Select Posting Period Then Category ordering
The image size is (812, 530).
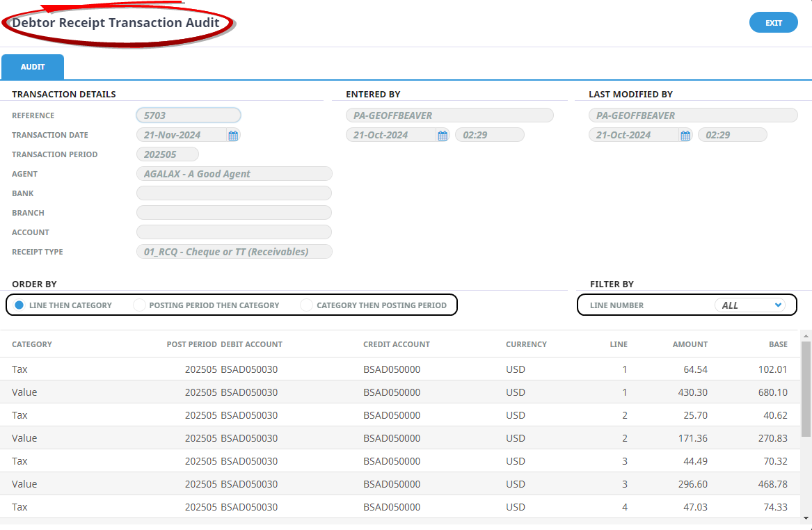[x=139, y=305]
